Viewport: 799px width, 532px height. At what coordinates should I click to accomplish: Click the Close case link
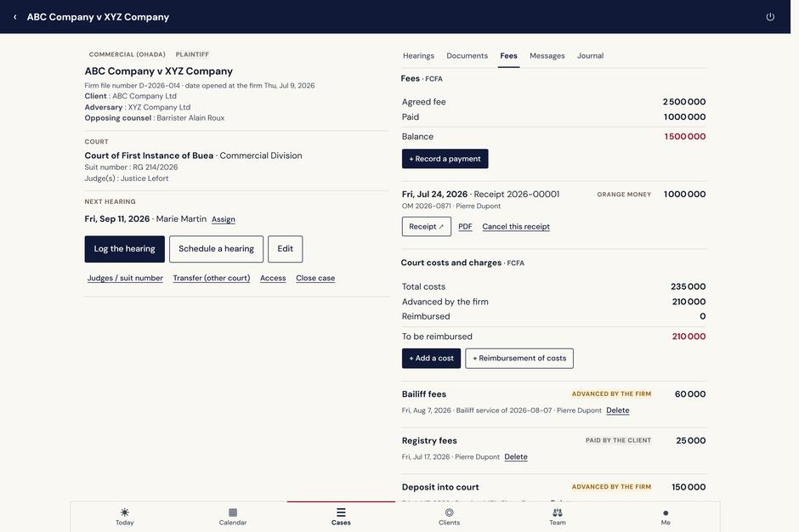coord(315,278)
